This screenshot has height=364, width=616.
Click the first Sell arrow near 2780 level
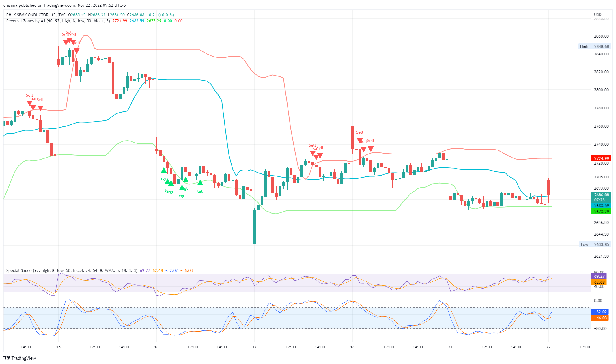click(29, 103)
